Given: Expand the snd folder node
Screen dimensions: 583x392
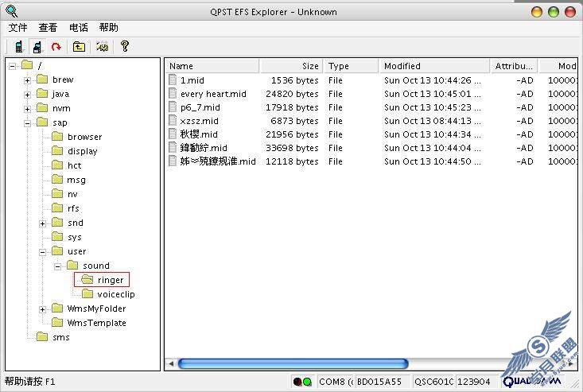Looking at the screenshot, I should [42, 223].
